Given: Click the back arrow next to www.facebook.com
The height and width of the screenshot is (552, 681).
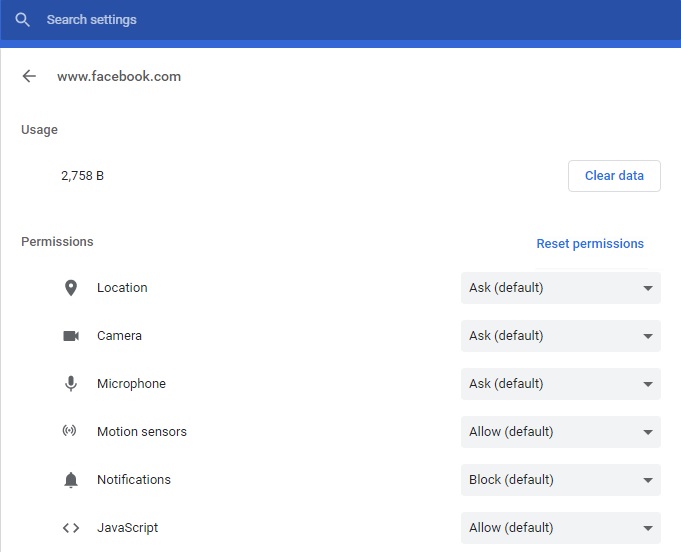Looking at the screenshot, I should (x=29, y=76).
